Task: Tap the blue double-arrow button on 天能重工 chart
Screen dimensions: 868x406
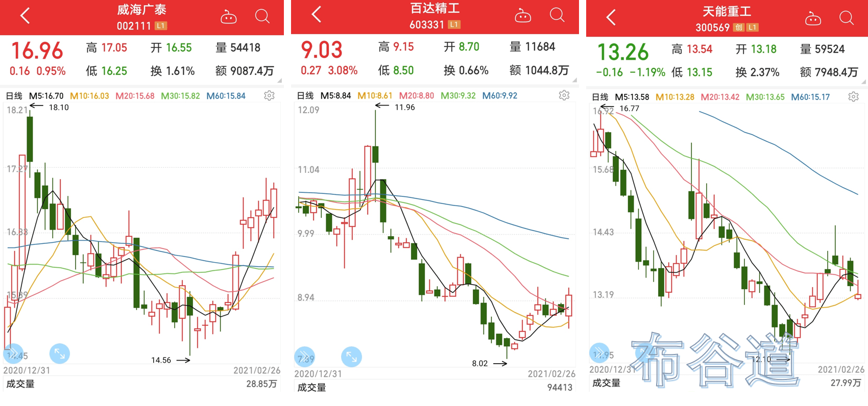Action: pyautogui.click(x=599, y=353)
